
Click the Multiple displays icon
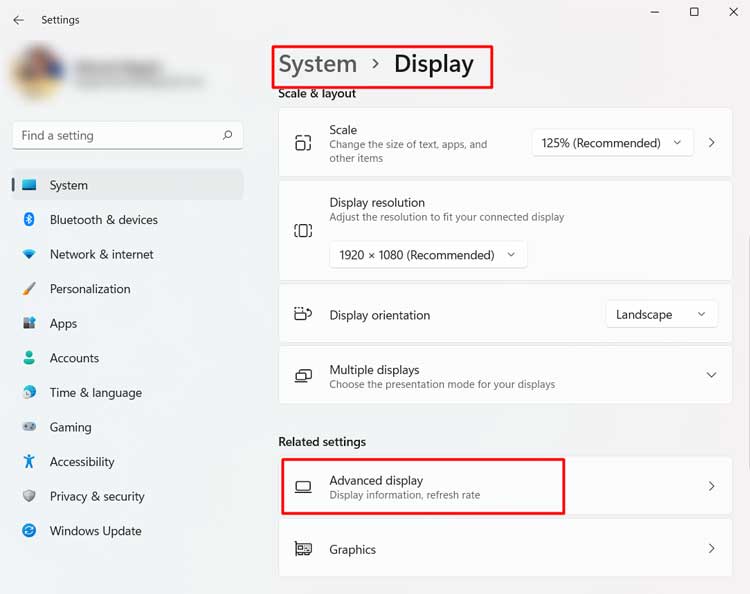[303, 376]
